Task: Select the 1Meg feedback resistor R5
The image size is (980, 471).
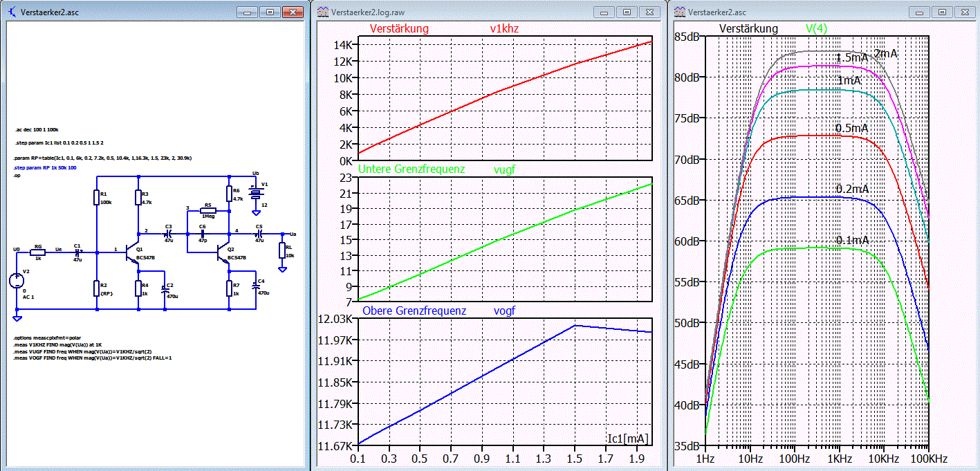Action: pos(207,210)
